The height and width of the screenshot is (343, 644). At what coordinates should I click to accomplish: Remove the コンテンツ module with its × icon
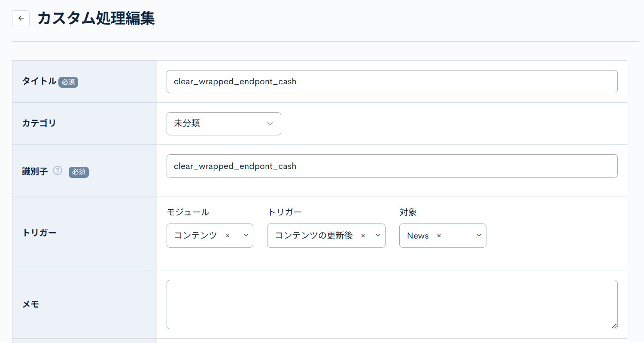[228, 236]
